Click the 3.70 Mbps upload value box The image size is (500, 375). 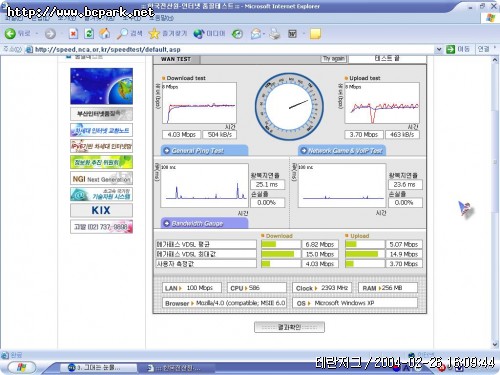[364, 135]
